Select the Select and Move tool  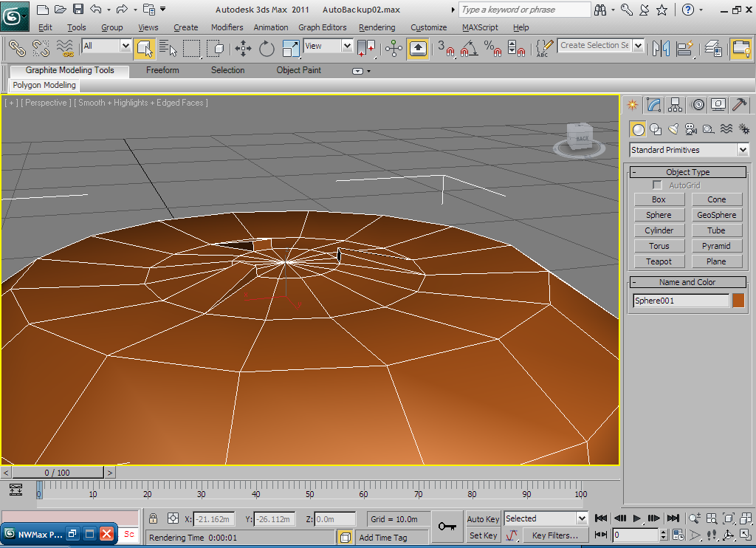(243, 49)
